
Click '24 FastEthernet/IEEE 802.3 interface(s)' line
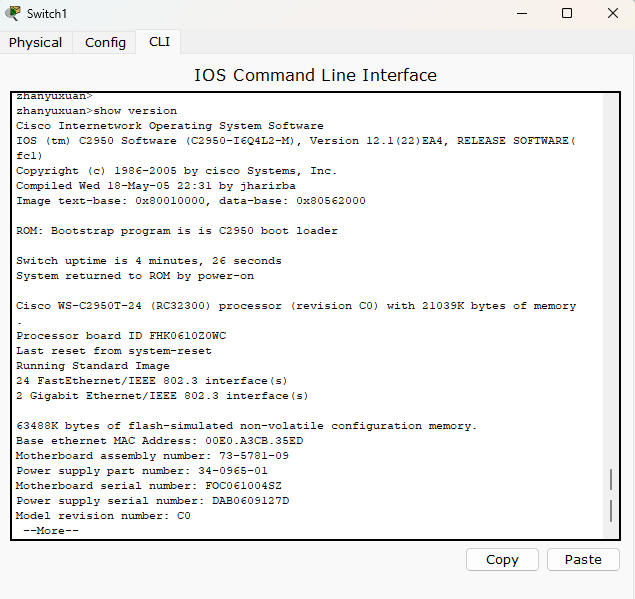[x=151, y=380]
